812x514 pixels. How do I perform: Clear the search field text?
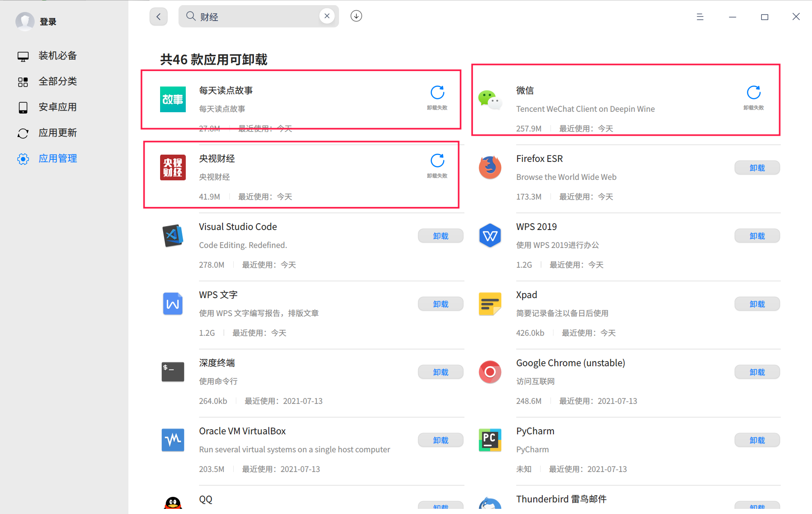pos(327,16)
